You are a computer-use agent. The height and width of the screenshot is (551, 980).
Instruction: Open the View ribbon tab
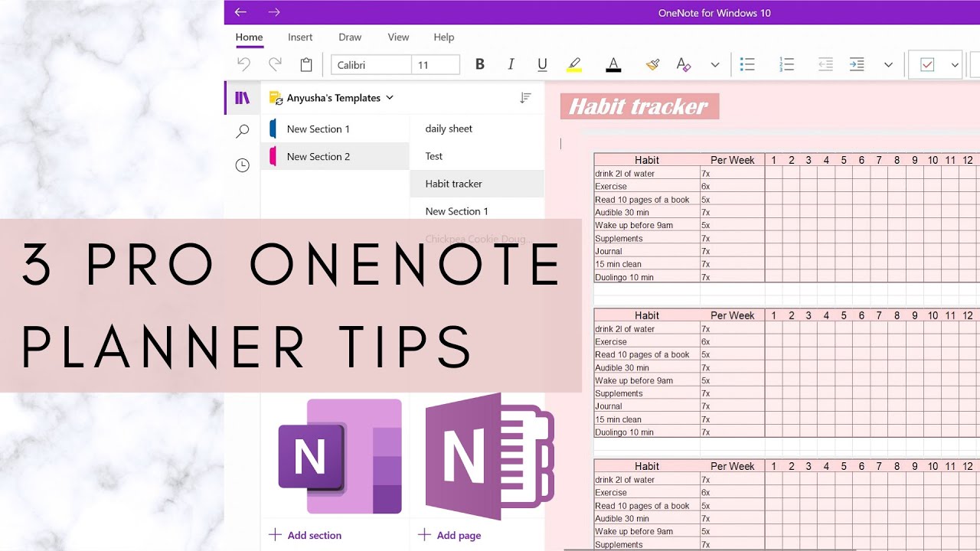[398, 37]
